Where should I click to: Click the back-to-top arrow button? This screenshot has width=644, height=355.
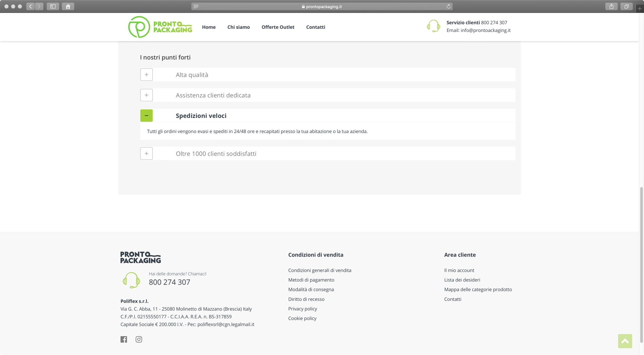tap(625, 341)
